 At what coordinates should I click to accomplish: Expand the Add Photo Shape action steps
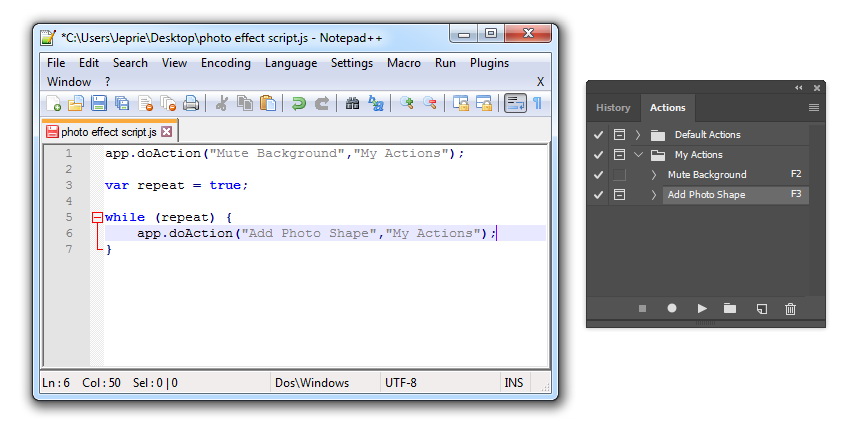654,195
